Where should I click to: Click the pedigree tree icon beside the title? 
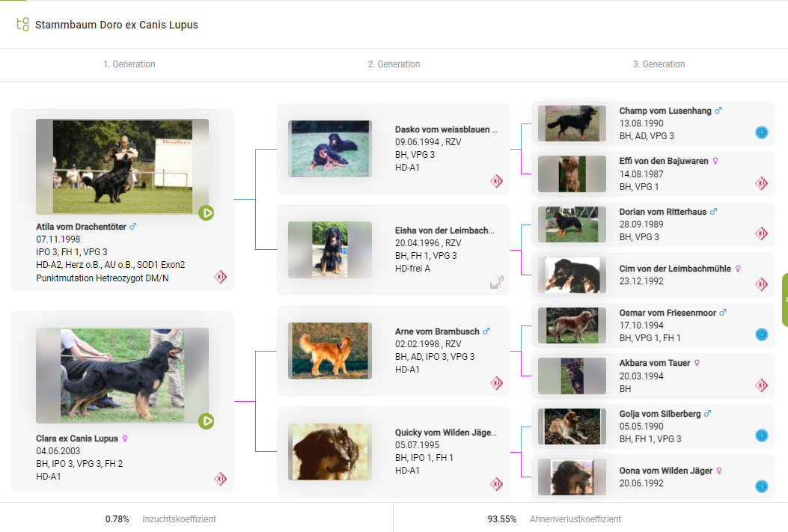coord(22,24)
